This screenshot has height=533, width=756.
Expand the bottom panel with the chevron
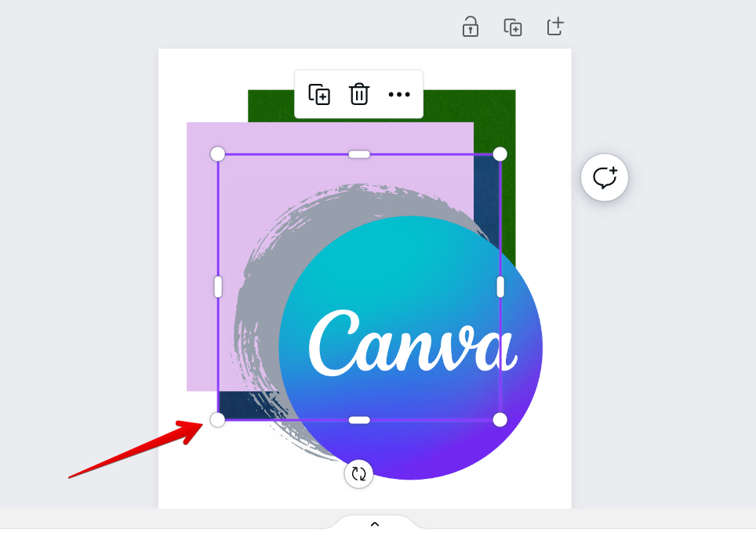coord(375,524)
